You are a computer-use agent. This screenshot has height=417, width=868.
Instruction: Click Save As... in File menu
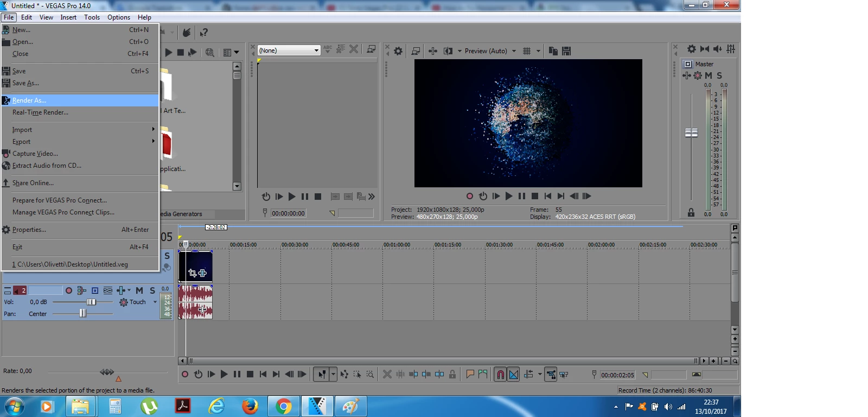click(x=80, y=83)
